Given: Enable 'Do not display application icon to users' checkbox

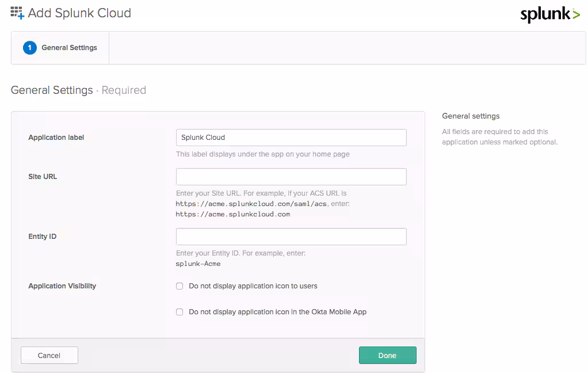Looking at the screenshot, I should click(180, 286).
